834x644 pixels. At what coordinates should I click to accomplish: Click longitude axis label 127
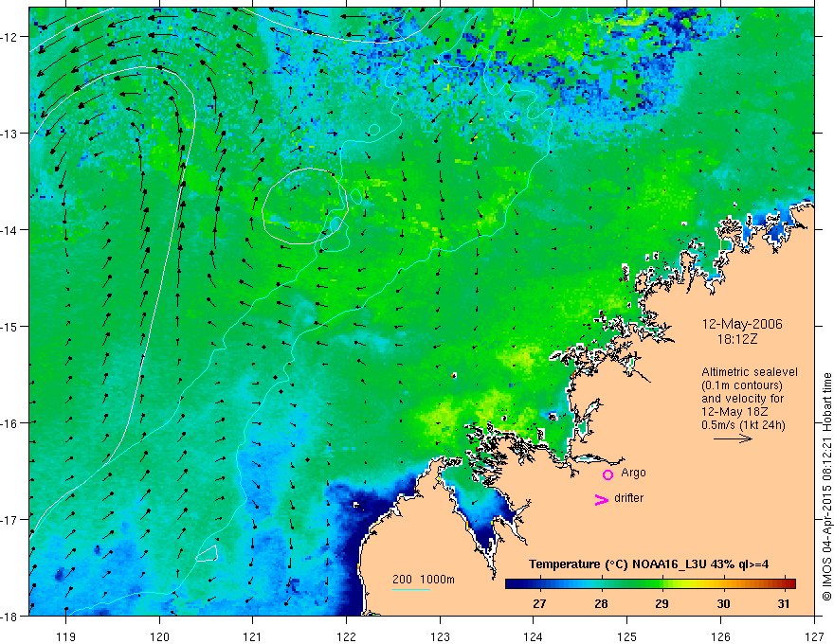814,636
